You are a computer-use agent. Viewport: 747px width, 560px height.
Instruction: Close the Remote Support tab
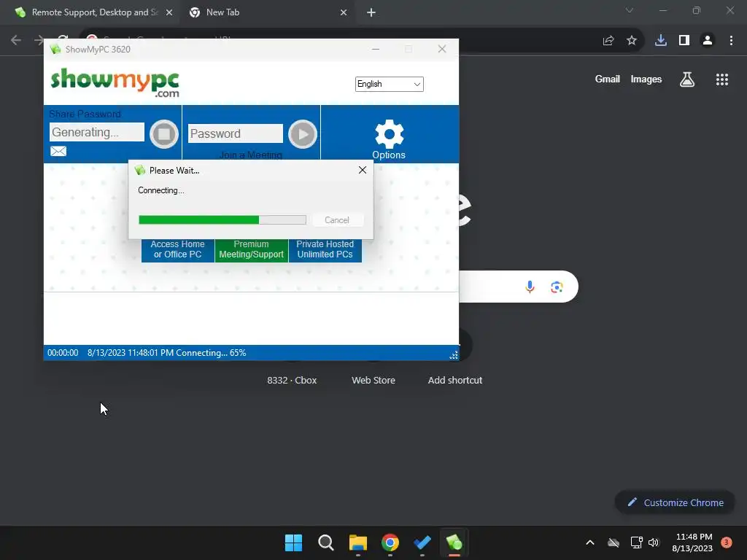(169, 12)
